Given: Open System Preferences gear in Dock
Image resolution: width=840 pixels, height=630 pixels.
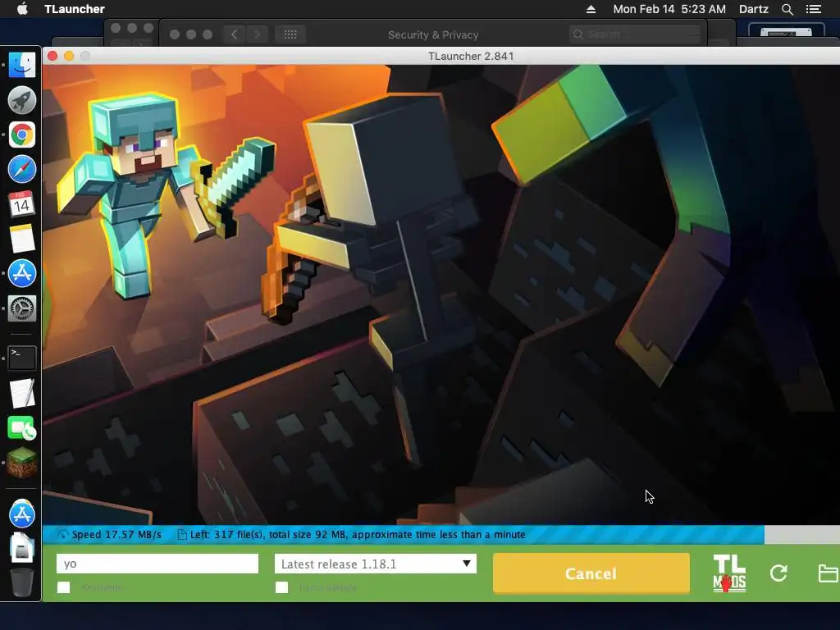Looking at the screenshot, I should (22, 308).
